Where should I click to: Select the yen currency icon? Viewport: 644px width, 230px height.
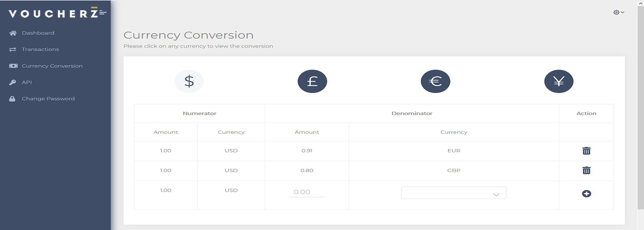coord(558,82)
